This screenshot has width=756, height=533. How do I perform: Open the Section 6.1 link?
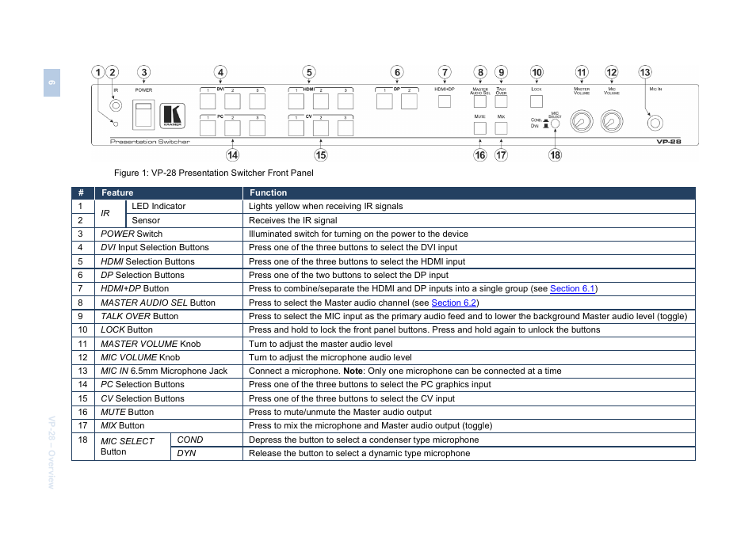pos(572,288)
